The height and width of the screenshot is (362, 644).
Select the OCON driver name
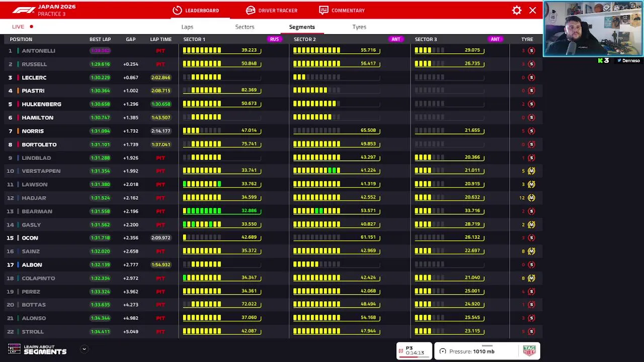click(30, 238)
